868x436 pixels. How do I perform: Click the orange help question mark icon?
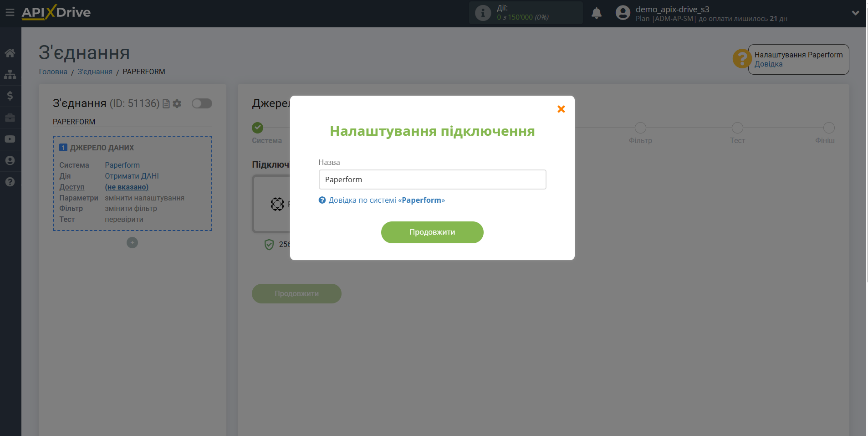[742, 59]
